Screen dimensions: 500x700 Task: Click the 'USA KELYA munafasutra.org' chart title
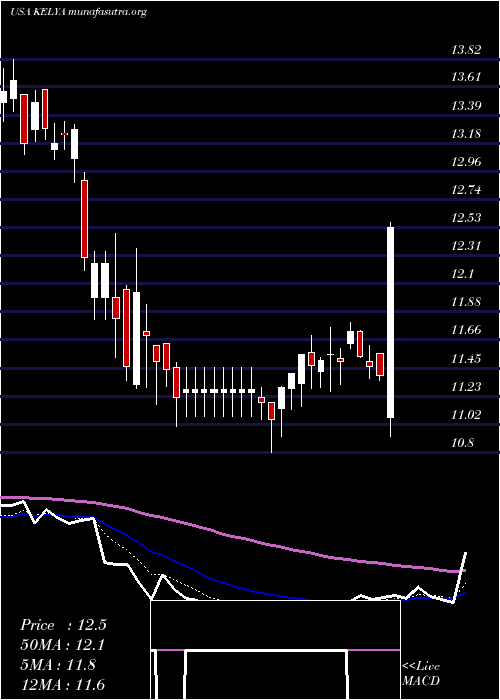tap(78, 12)
